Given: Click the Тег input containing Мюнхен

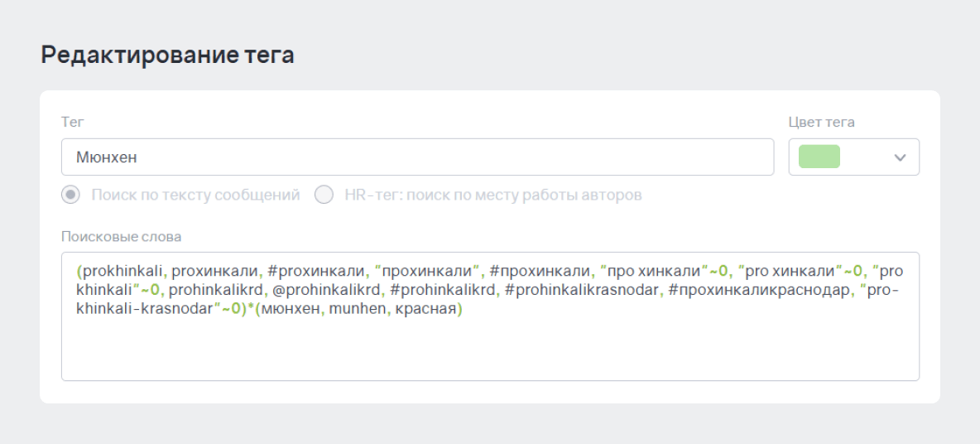Looking at the screenshot, I should pyautogui.click(x=417, y=157).
